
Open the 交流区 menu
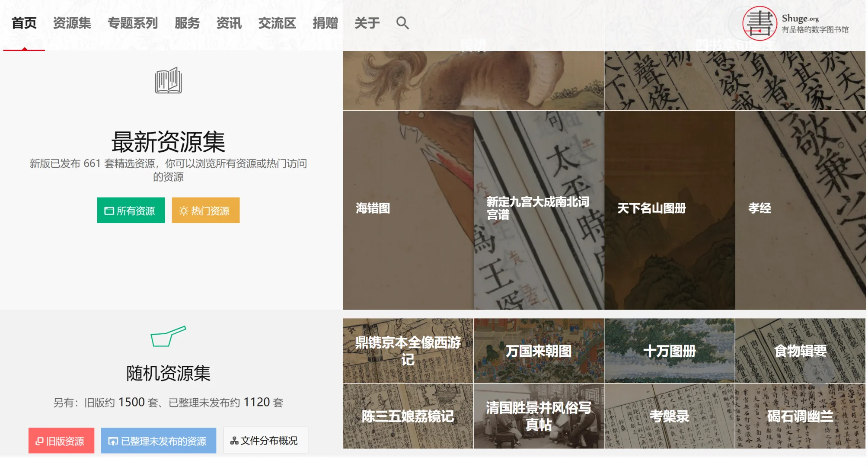point(277,23)
